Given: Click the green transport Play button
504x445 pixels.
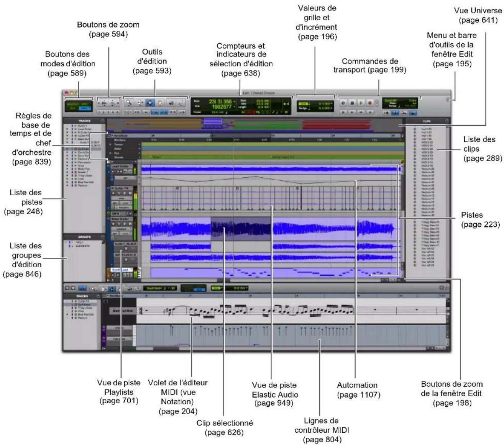Looking at the screenshot, I should tap(361, 103).
